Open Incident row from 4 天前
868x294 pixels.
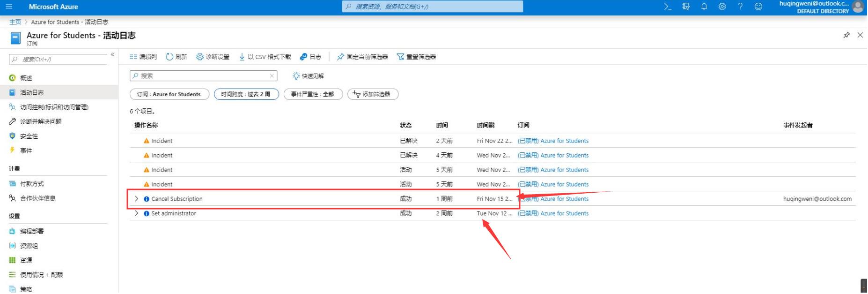493,155
